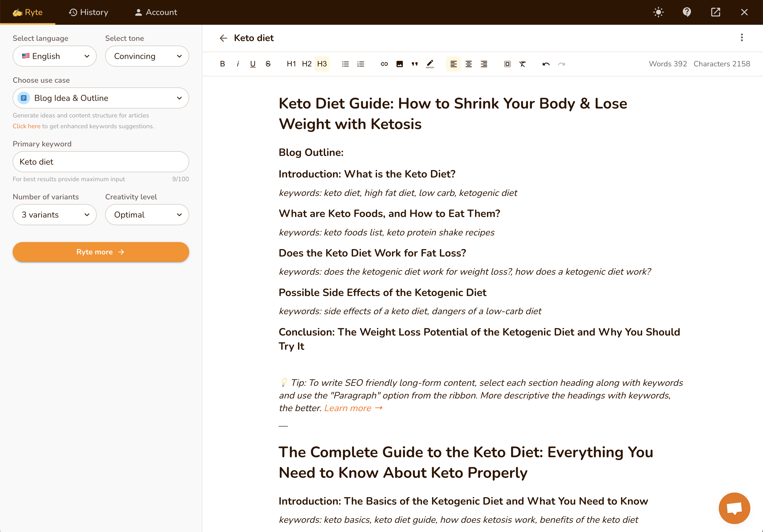Image resolution: width=763 pixels, height=532 pixels.
Task: Set heading level H2
Action: point(306,64)
